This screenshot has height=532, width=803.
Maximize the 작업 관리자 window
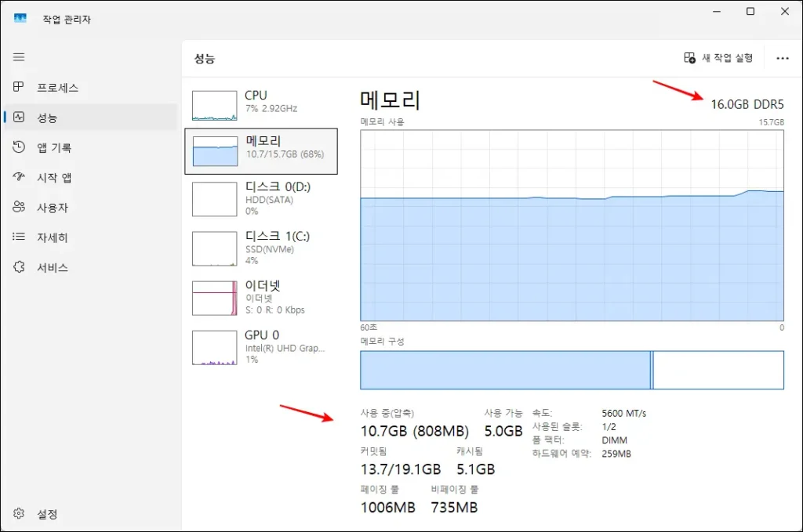(750, 11)
